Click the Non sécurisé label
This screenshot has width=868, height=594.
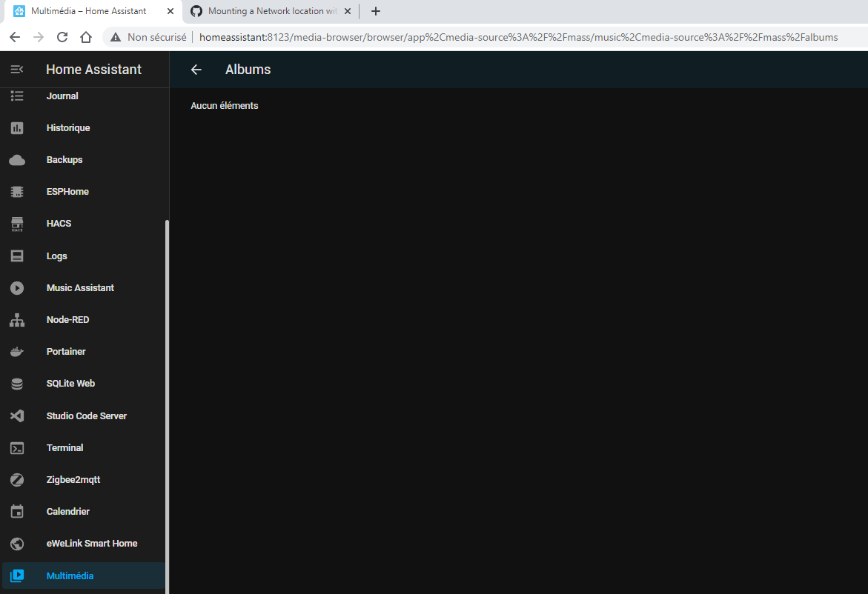tap(156, 37)
